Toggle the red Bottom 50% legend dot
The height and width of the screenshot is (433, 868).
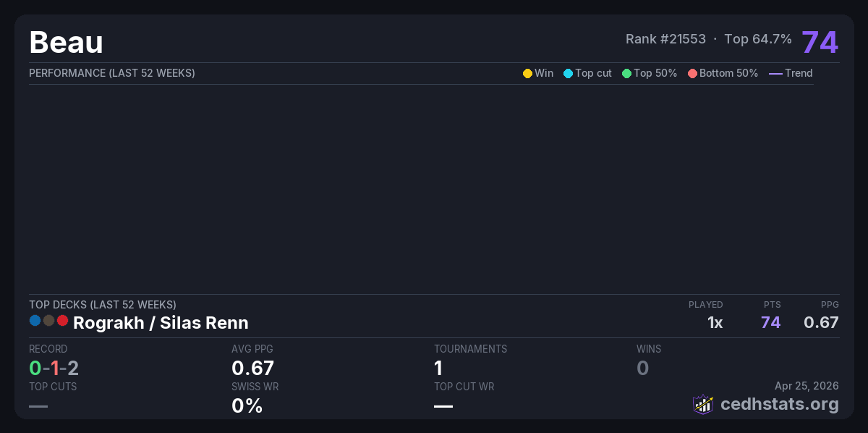point(692,73)
